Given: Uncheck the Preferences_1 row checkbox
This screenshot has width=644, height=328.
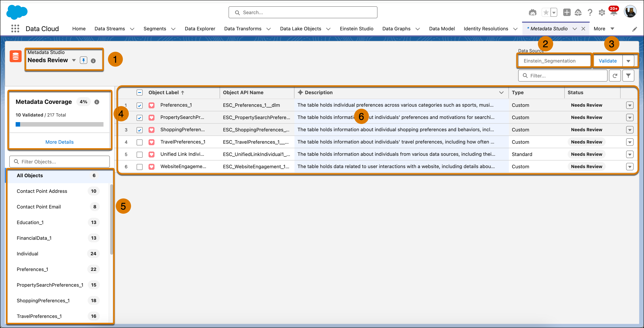Looking at the screenshot, I should (x=139, y=106).
